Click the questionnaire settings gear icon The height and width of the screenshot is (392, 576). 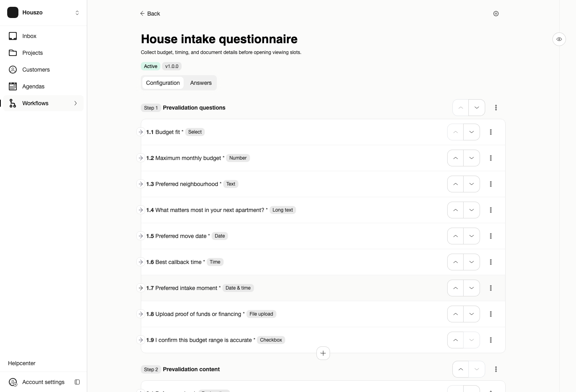tap(496, 14)
